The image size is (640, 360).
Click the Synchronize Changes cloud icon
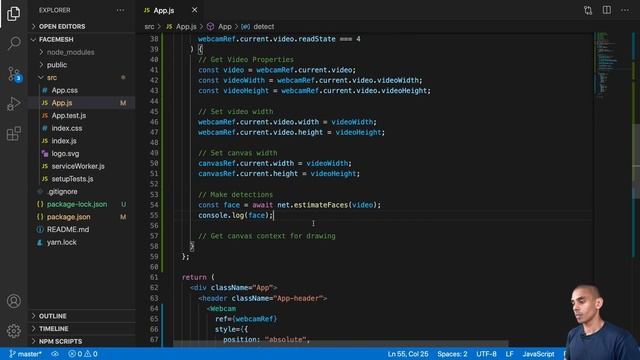(55, 354)
